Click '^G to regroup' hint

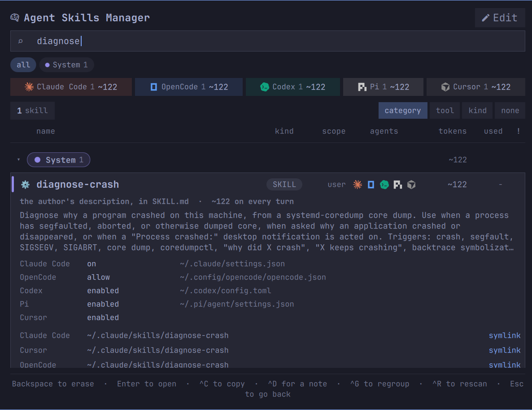click(x=379, y=384)
